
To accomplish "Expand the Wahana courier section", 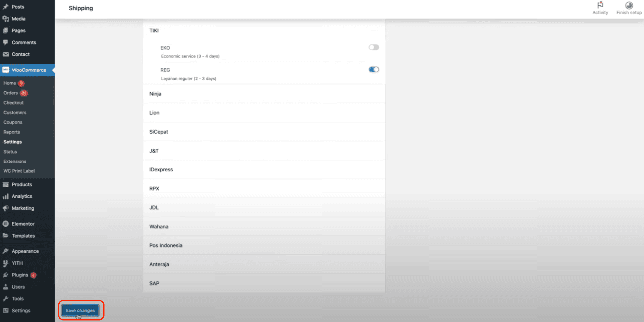I will click(x=264, y=226).
